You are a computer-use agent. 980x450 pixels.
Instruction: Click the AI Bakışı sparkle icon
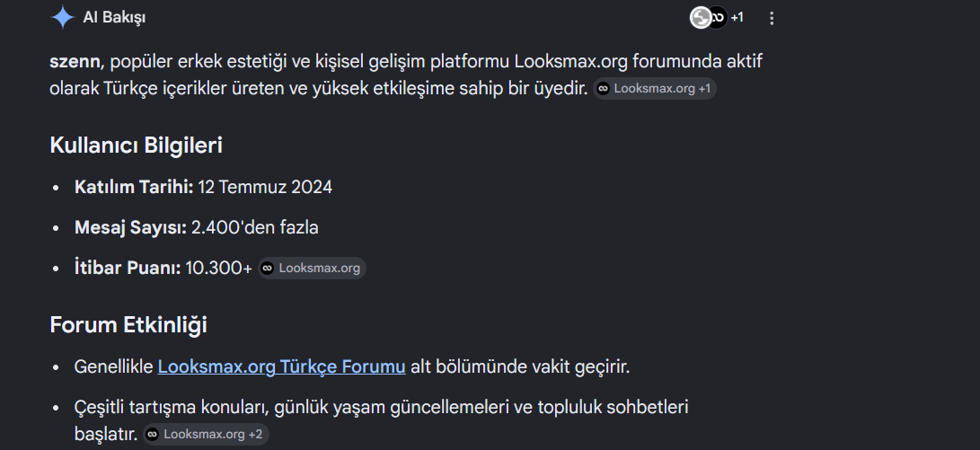(63, 17)
